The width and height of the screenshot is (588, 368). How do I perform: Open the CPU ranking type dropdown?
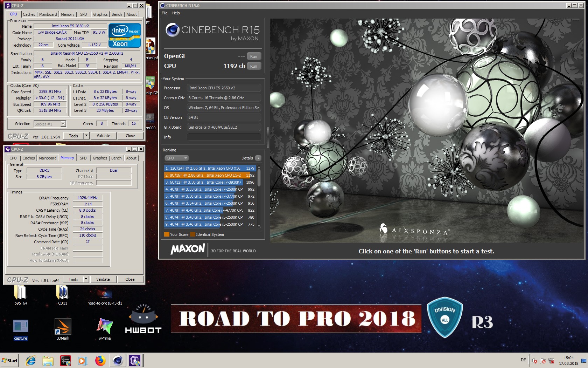177,158
